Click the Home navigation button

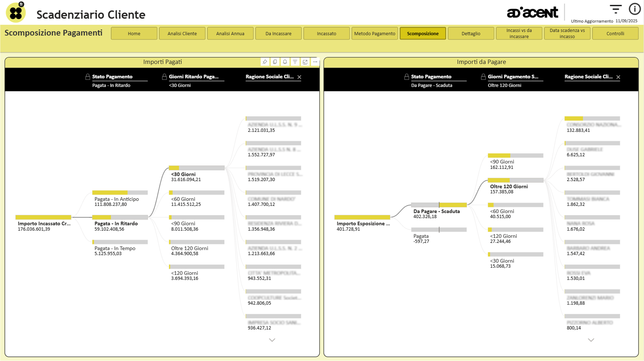(x=134, y=33)
